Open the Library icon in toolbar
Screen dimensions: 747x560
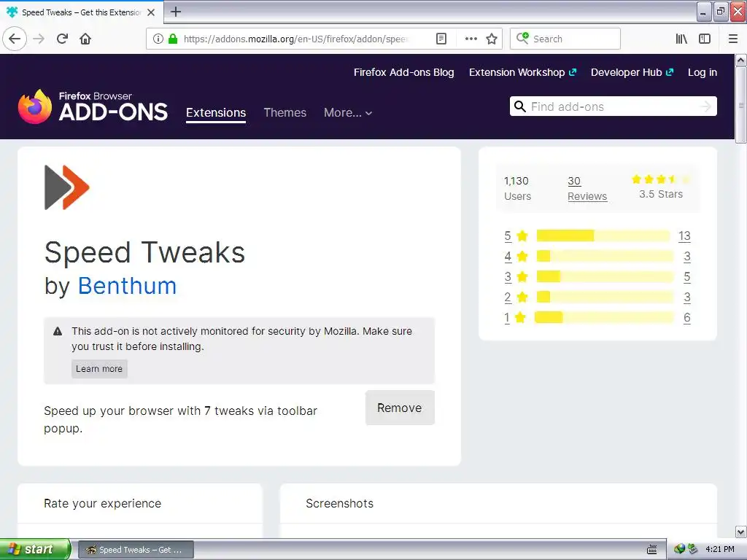[681, 39]
